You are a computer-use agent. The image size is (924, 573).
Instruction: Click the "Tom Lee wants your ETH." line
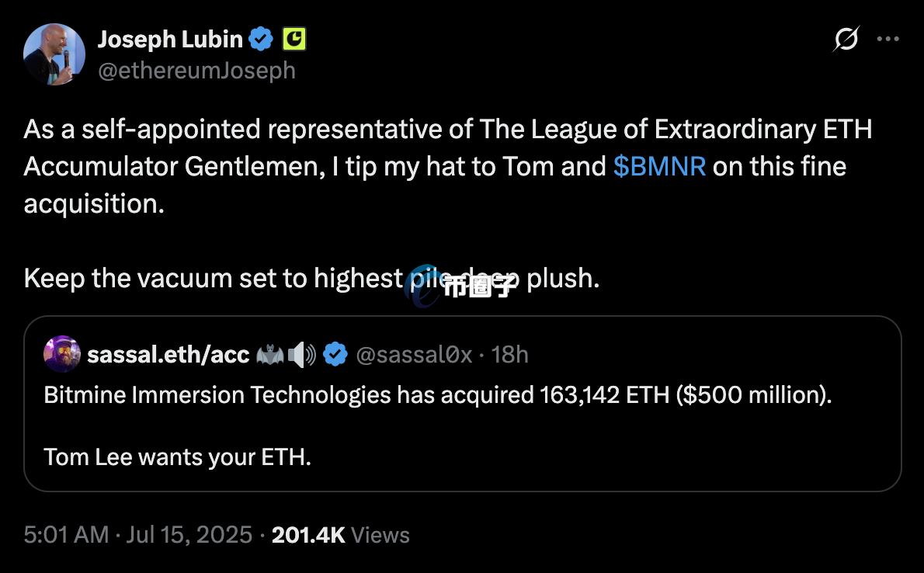coord(178,457)
